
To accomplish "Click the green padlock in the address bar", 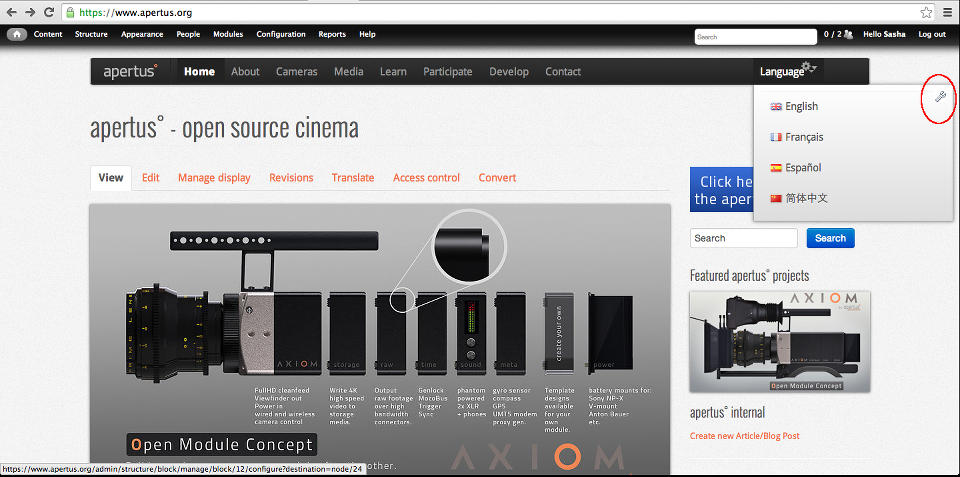I will [x=70, y=12].
